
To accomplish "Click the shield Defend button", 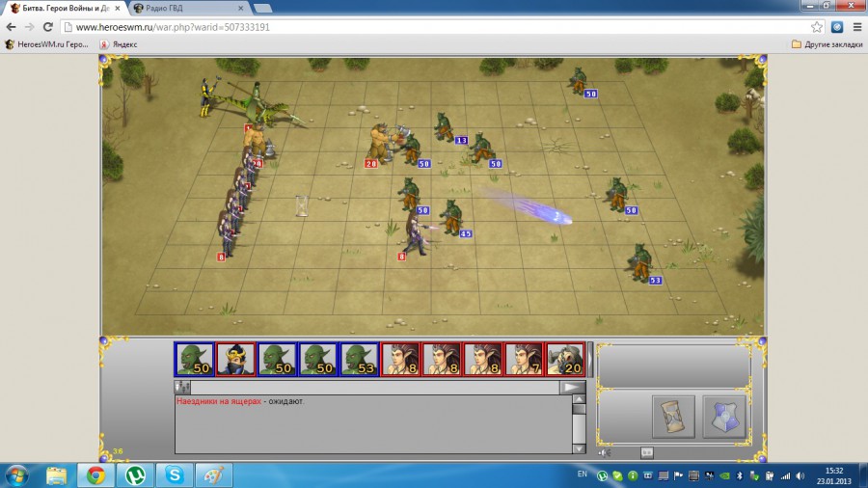I will (x=724, y=417).
